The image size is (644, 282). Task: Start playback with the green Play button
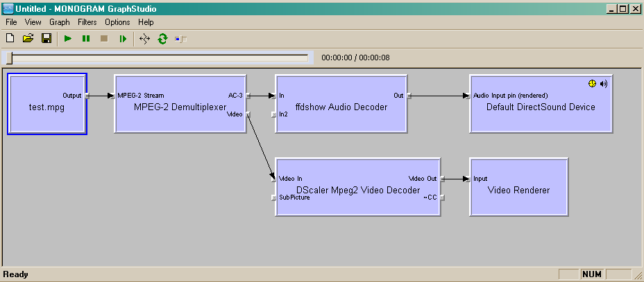[68, 39]
